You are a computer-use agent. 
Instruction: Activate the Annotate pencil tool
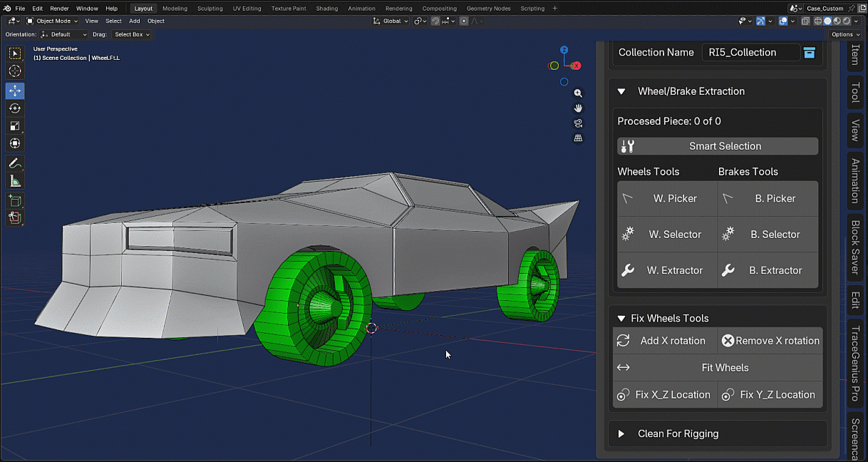[x=15, y=164]
